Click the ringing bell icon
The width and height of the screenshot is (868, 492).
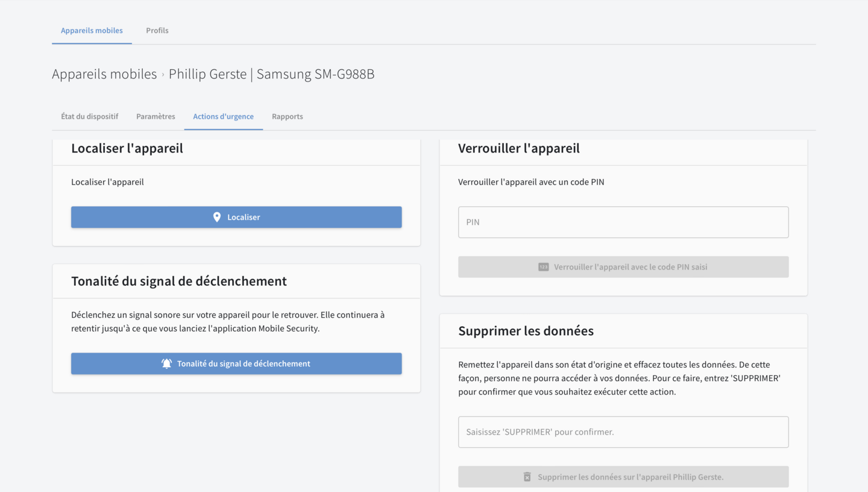point(167,364)
